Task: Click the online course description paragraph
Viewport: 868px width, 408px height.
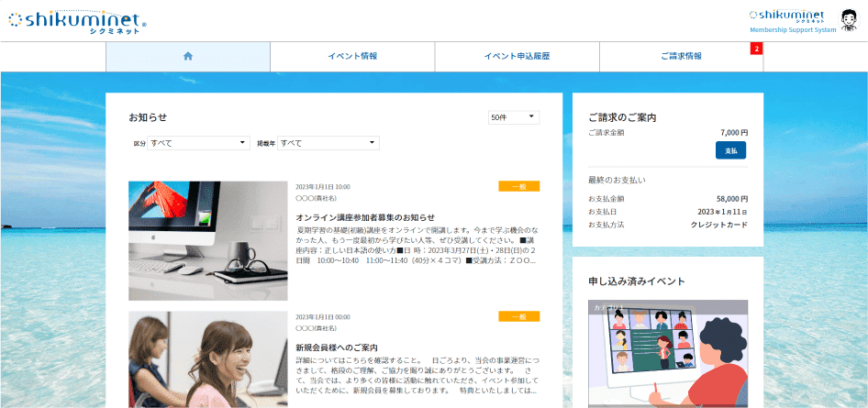Action: tap(417, 245)
